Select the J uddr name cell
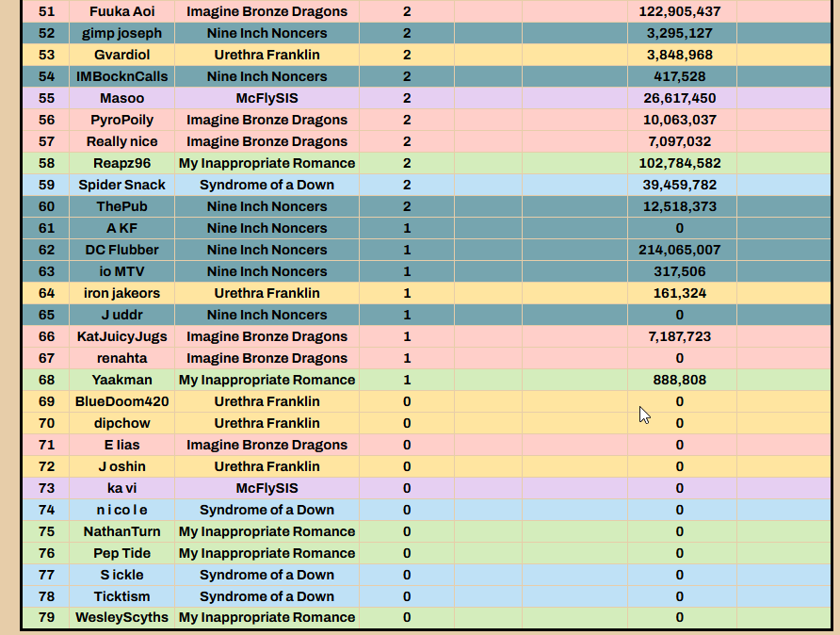This screenshot has width=840, height=635. (x=122, y=315)
